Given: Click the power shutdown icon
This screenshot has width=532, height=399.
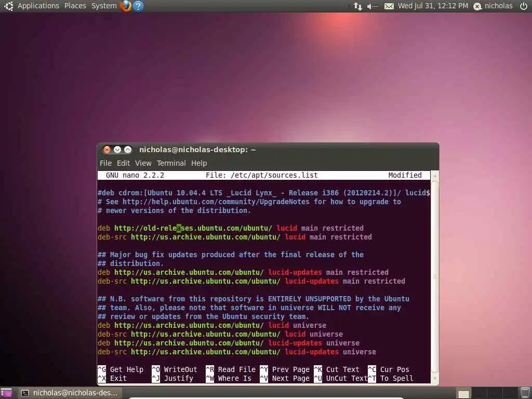Looking at the screenshot, I should click(524, 6).
